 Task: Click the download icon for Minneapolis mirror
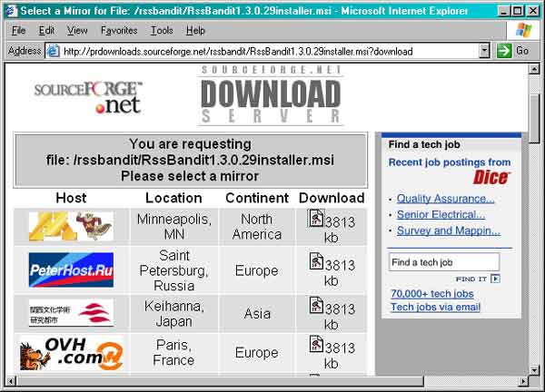pyautogui.click(x=316, y=218)
